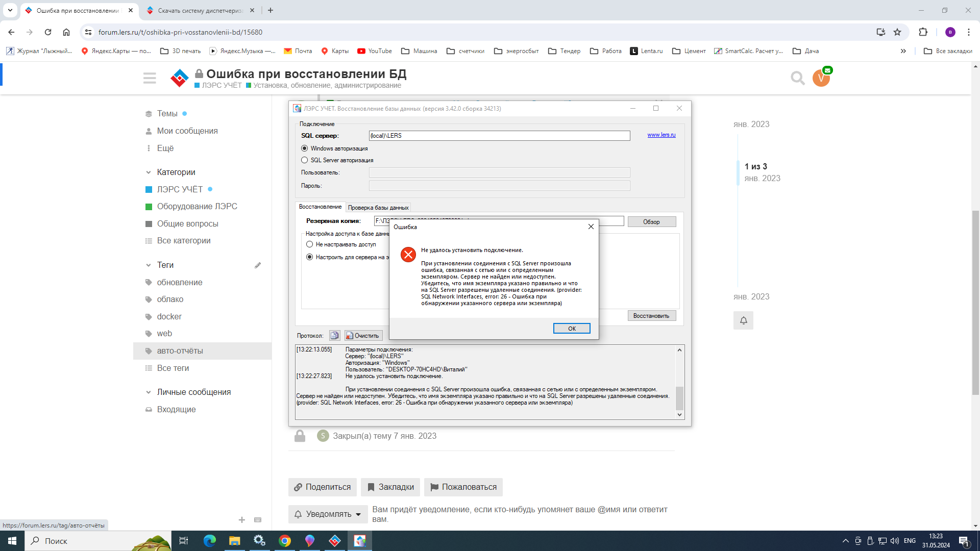980x551 pixels.
Task: Click the topic timeline 1 из 3 marker
Action: point(755,167)
